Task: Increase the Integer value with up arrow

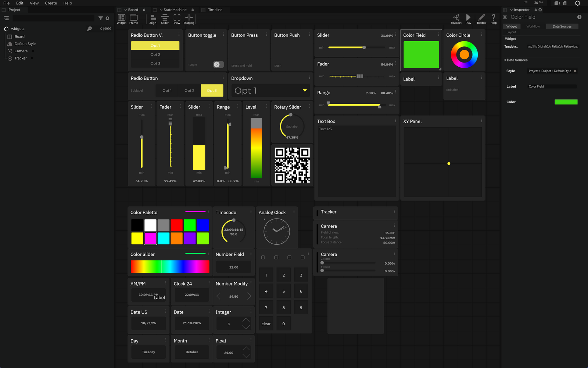Action: click(246, 320)
